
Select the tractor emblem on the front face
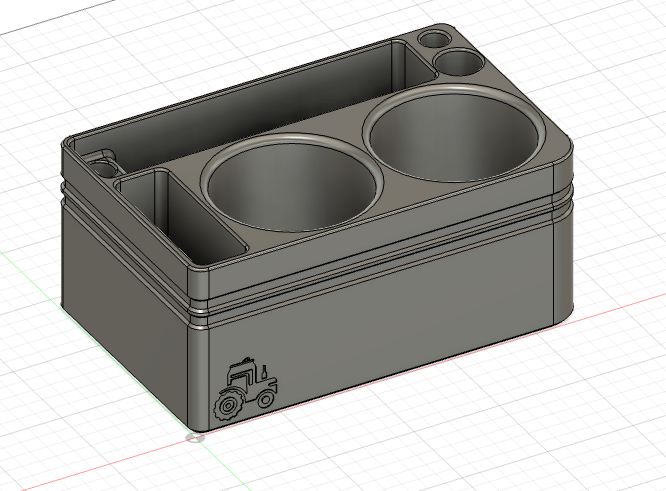[245, 387]
